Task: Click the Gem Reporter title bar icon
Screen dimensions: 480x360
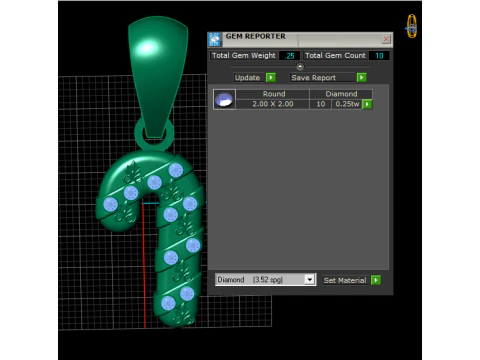Action: coord(214,39)
